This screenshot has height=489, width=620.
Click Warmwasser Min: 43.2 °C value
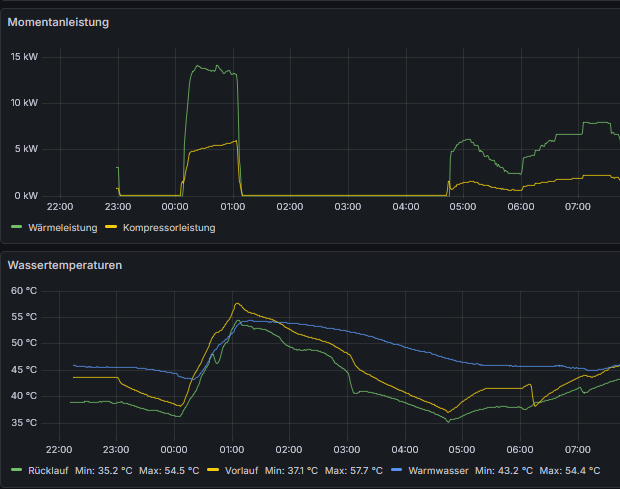pyautogui.click(x=504, y=471)
